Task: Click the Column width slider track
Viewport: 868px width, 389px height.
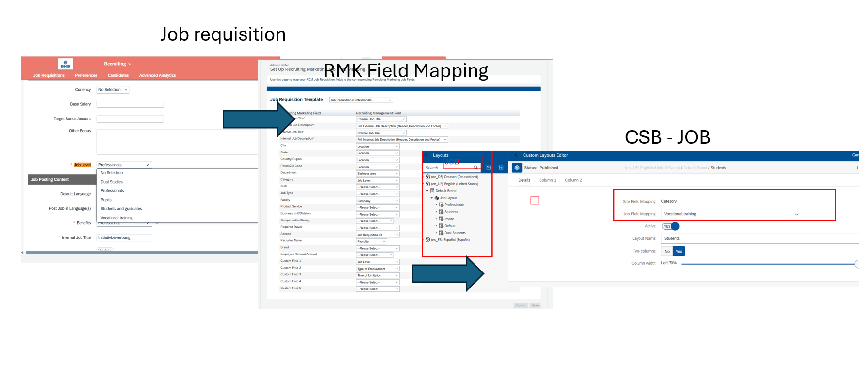Action: [x=767, y=264]
